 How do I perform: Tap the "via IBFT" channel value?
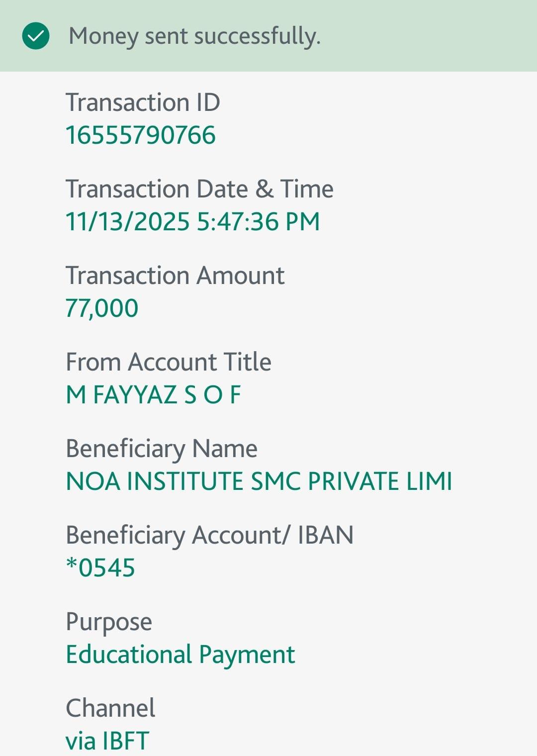point(107,741)
